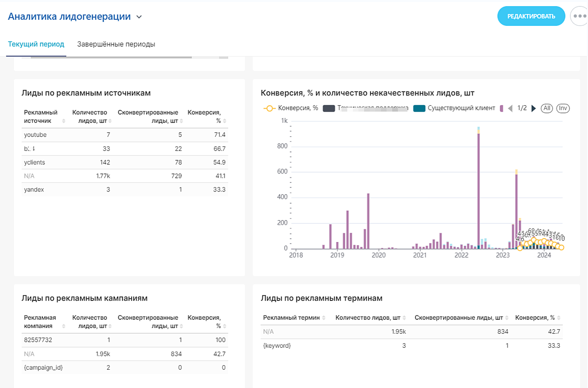Viewport: 588px width, 388px height.
Task: Switch to Текущий период tab
Action: click(36, 44)
